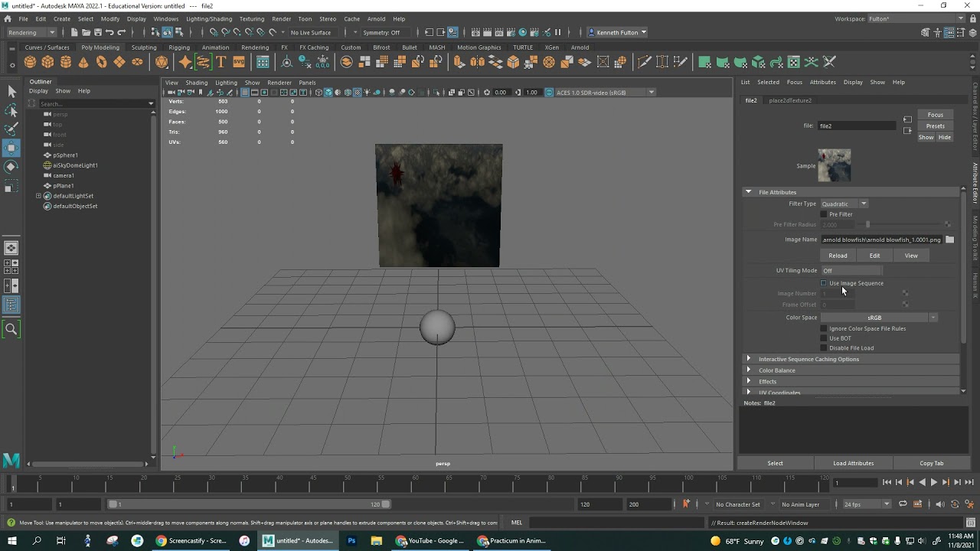The height and width of the screenshot is (551, 980).
Task: Click the polygon Type text shelf icon
Action: click(x=220, y=62)
